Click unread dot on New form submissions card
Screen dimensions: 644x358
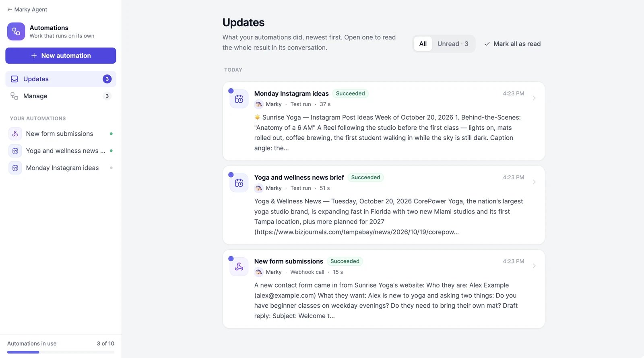coord(231,259)
